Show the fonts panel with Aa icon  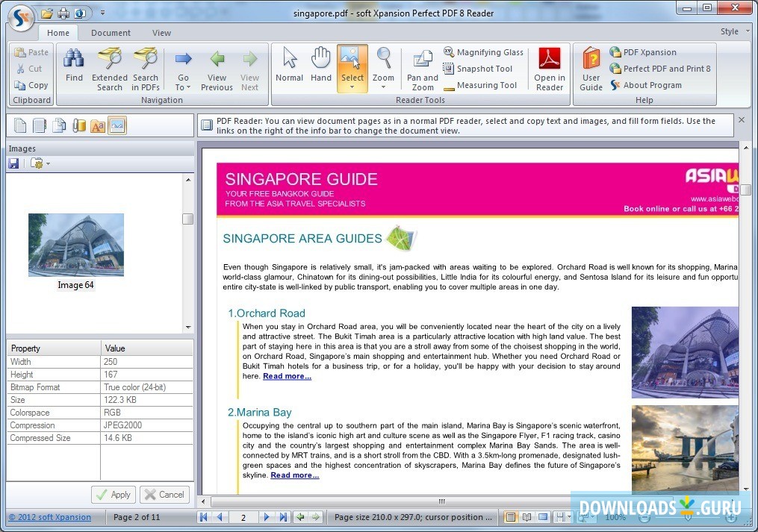98,125
